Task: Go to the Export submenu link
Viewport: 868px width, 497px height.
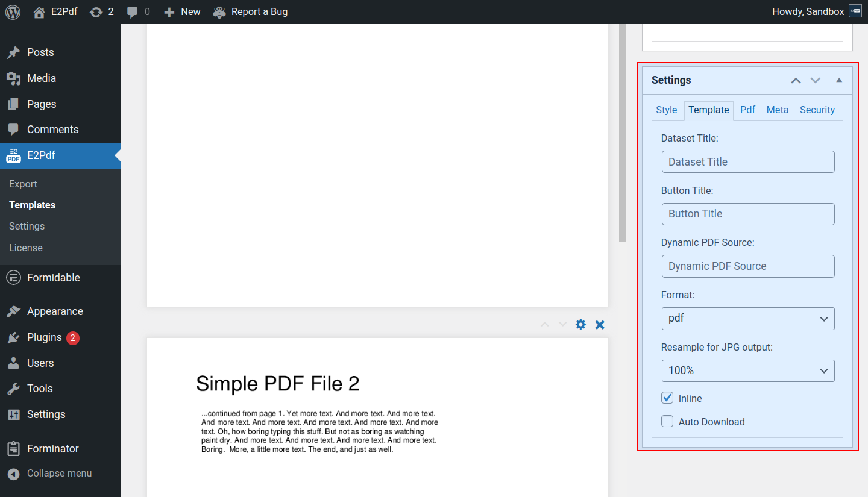Action: 23,184
